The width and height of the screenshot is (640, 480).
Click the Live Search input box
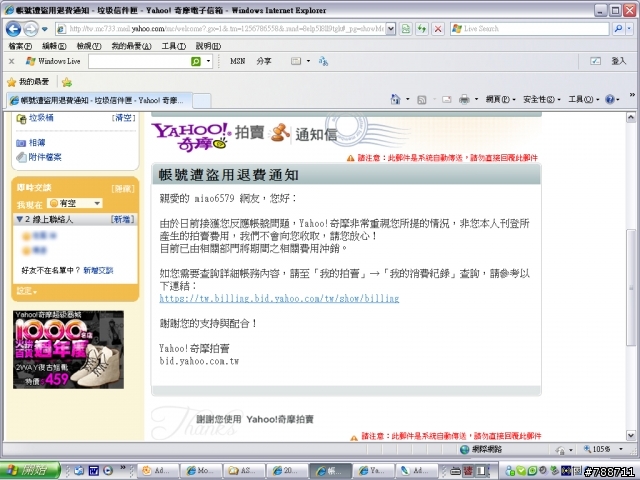click(x=529, y=29)
